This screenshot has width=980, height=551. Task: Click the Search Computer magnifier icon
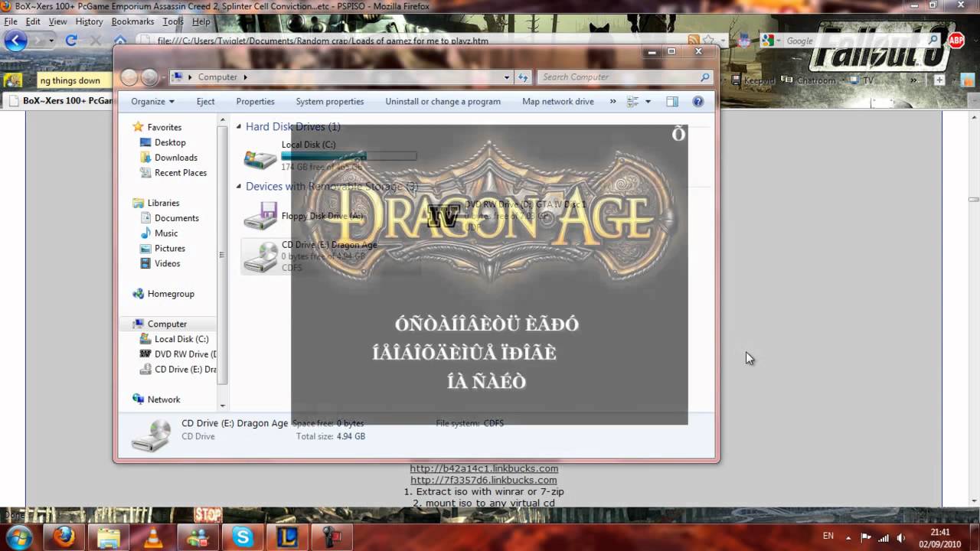[x=704, y=77]
